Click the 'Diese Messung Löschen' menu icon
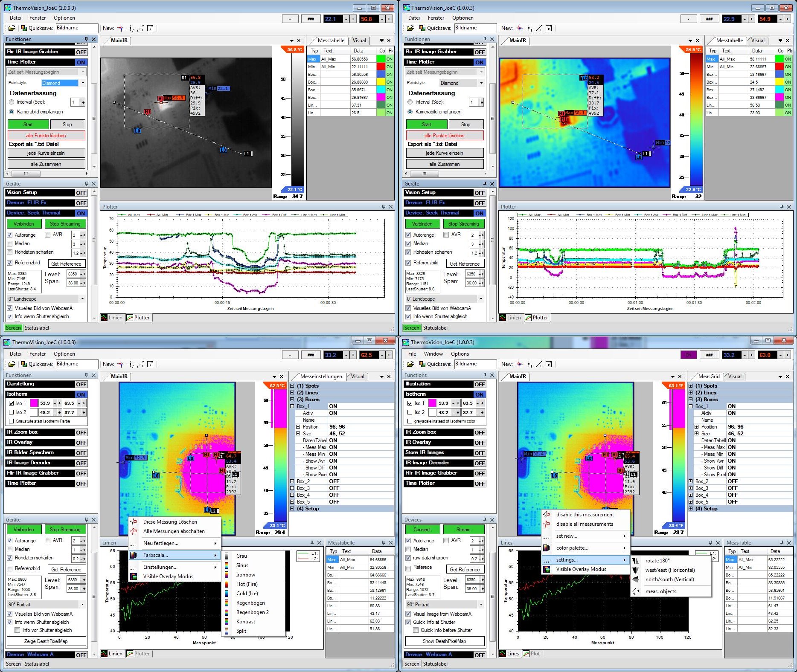 point(134,522)
